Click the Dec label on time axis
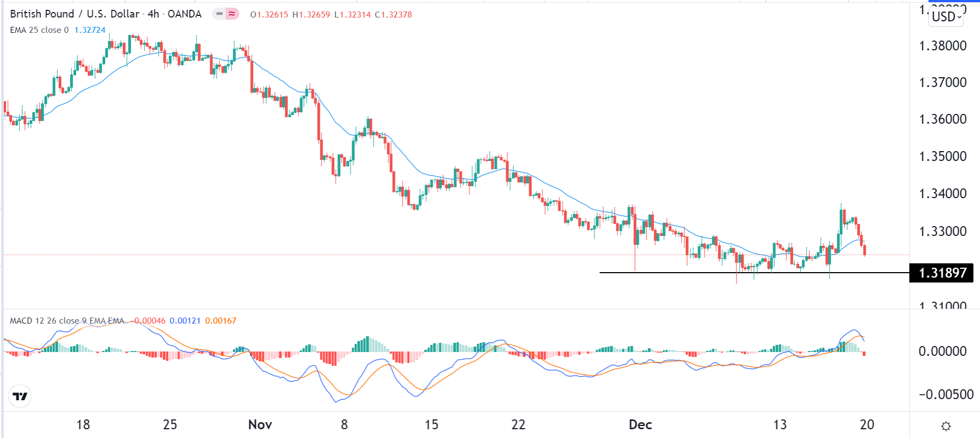 tap(640, 425)
